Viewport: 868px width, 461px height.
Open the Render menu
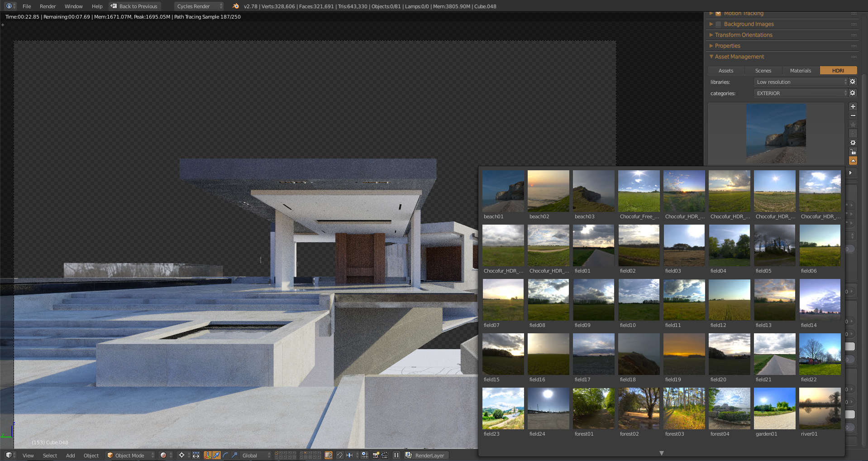point(48,6)
